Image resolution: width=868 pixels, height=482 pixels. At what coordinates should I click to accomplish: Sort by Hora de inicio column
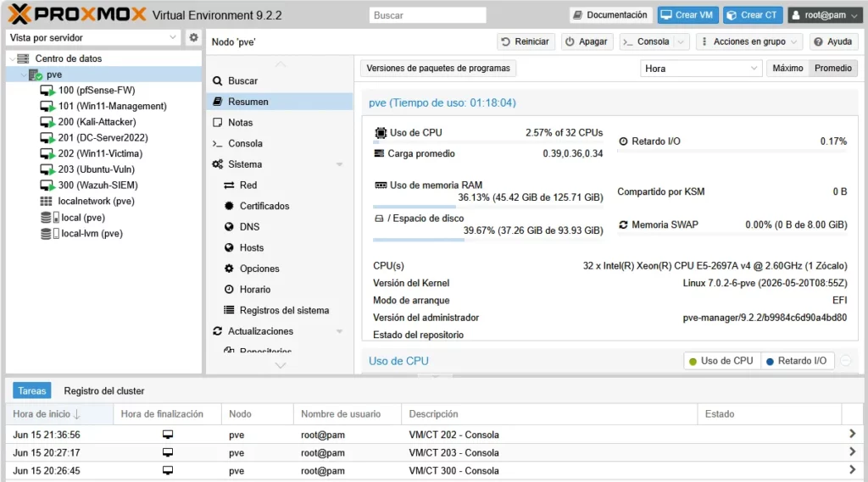coord(59,414)
